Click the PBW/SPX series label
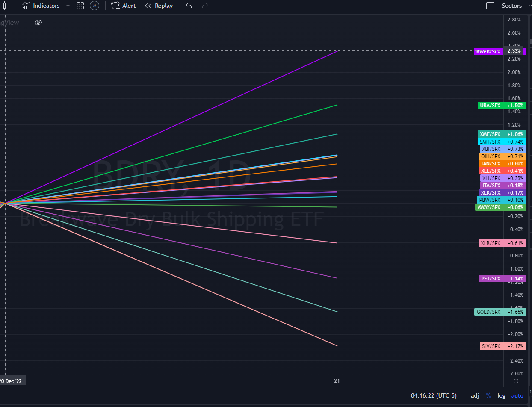 pyautogui.click(x=489, y=200)
